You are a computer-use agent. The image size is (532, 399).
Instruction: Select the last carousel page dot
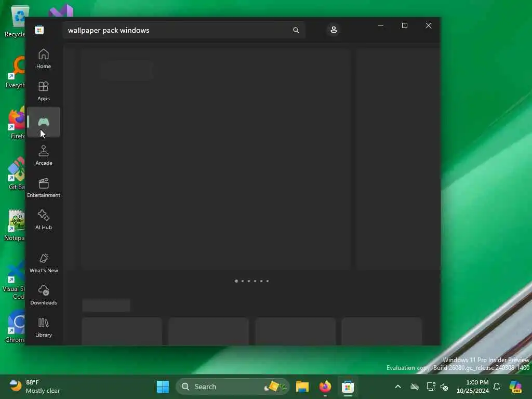[268, 281]
